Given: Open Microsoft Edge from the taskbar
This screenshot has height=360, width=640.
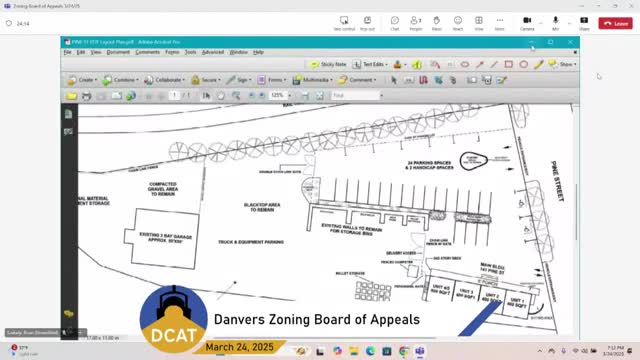Looking at the screenshot, I should tap(370, 351).
